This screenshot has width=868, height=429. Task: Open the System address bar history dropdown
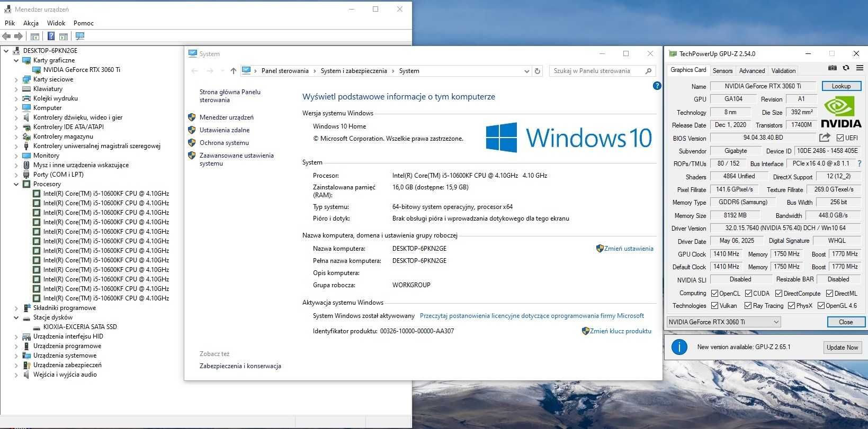(526, 71)
